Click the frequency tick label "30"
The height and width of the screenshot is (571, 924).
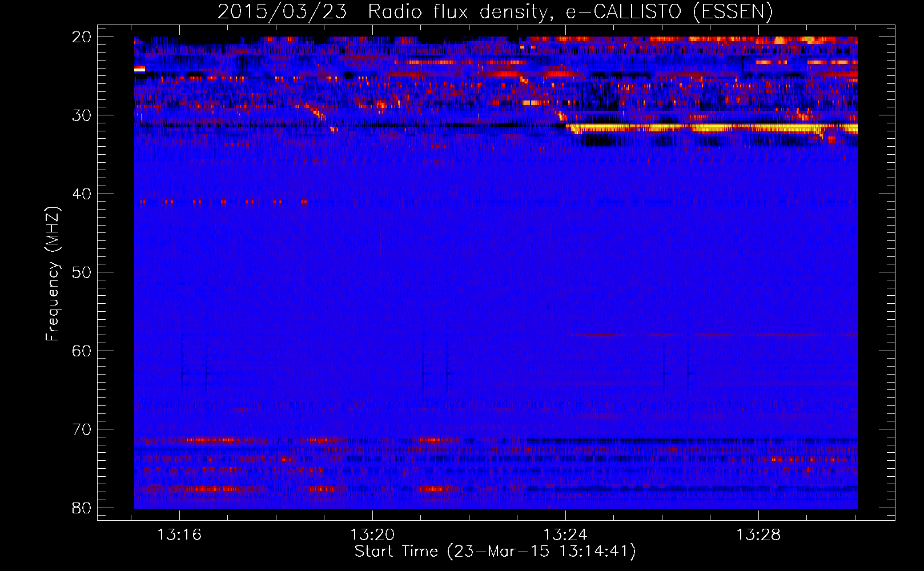click(82, 115)
